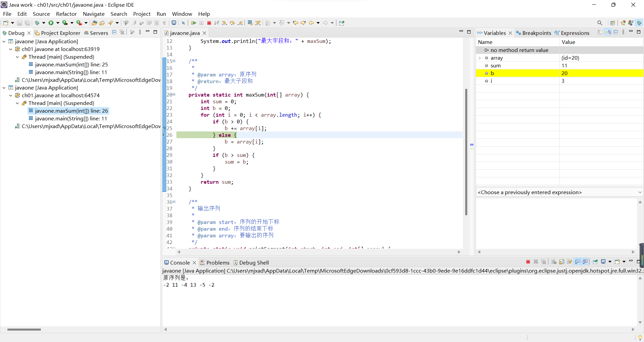Click the red Terminate button in main toolbar
The image size is (644, 342).
pos(209,23)
